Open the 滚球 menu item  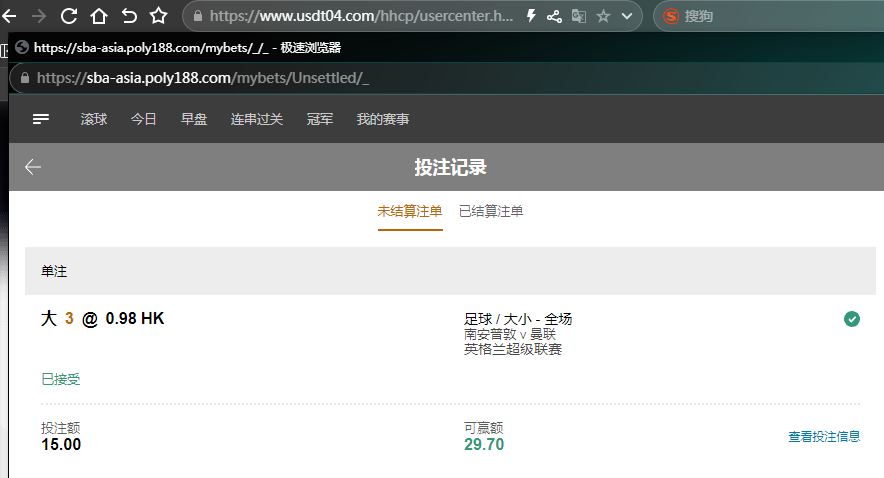[x=94, y=119]
